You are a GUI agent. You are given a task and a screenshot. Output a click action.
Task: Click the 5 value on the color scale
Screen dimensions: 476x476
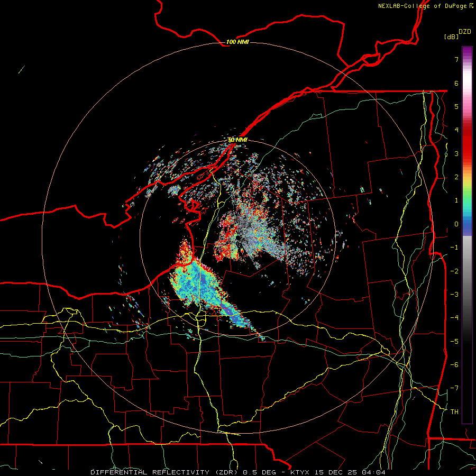point(456,106)
